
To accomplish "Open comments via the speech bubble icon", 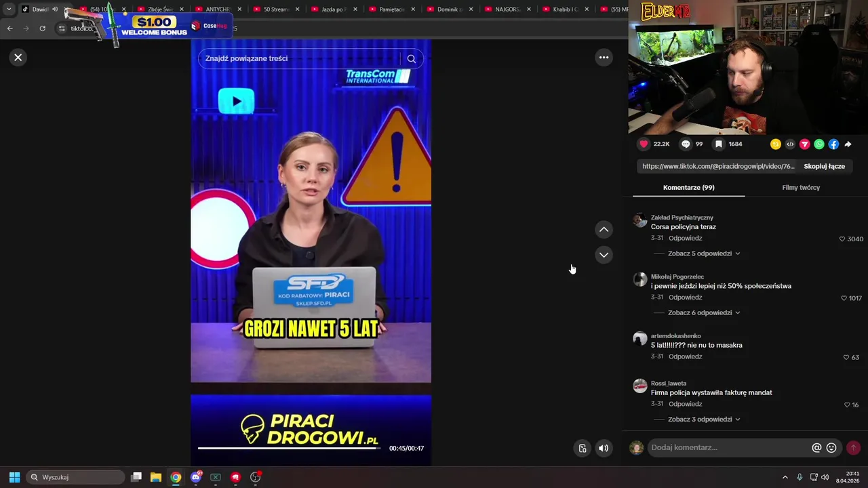I will pos(686,144).
